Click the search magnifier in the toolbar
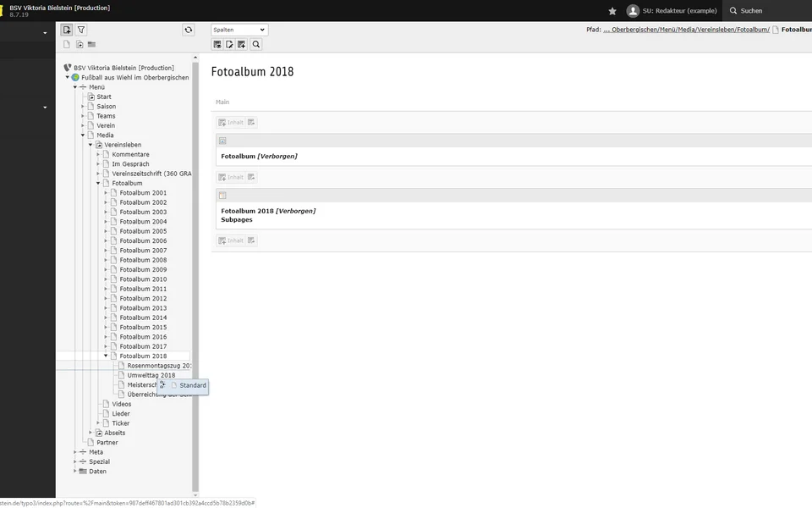The image size is (812, 508). [256, 44]
